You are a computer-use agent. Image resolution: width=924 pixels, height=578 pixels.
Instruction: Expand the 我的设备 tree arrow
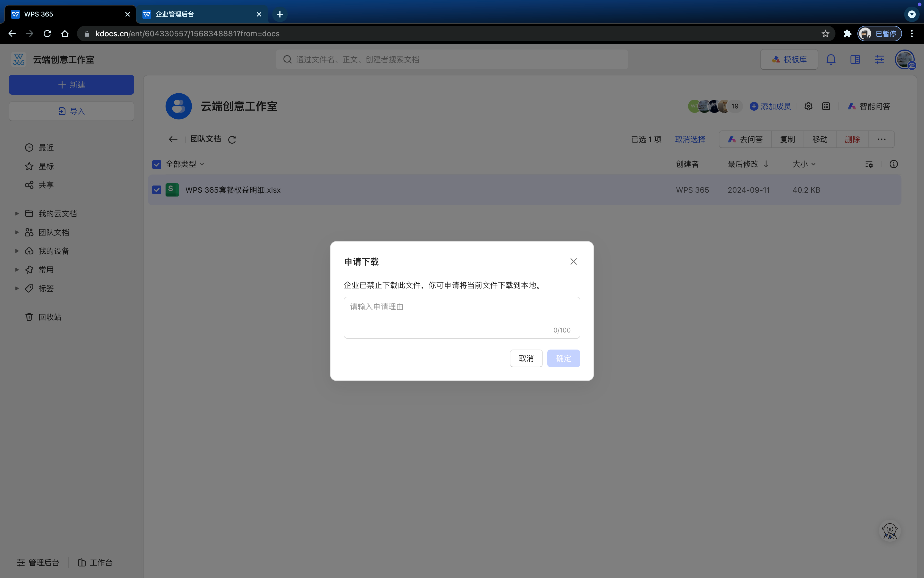tap(17, 251)
